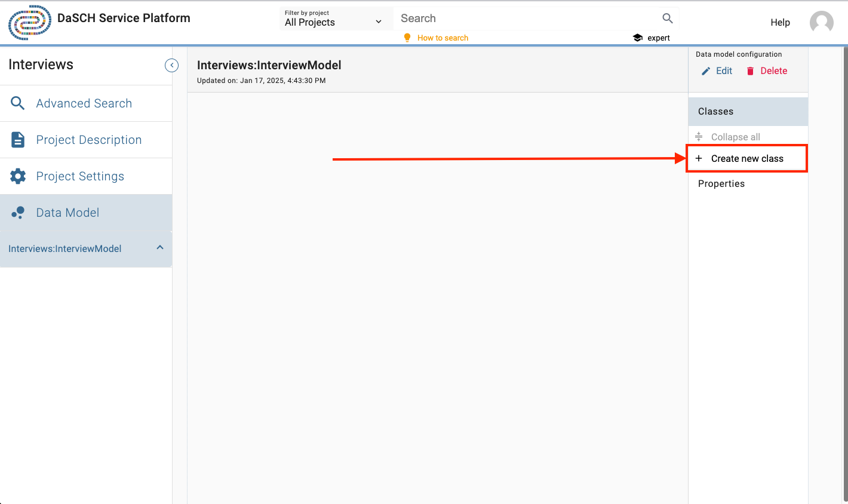
Task: Click into the Search input field
Action: [526, 19]
